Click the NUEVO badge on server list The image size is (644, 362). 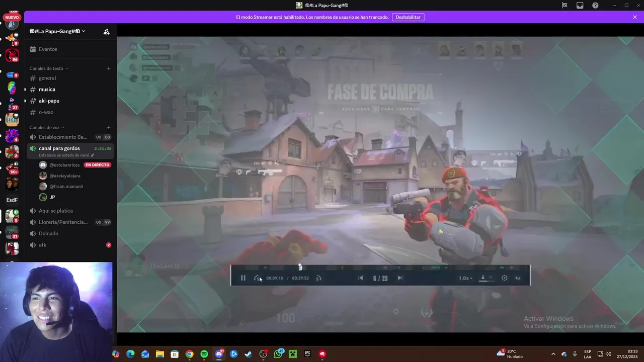tap(12, 17)
